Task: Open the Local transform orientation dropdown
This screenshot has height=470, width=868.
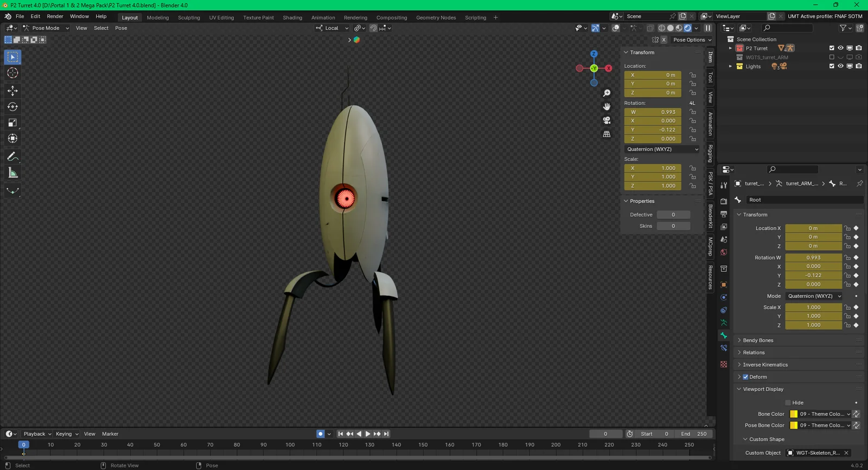Action: (x=332, y=28)
